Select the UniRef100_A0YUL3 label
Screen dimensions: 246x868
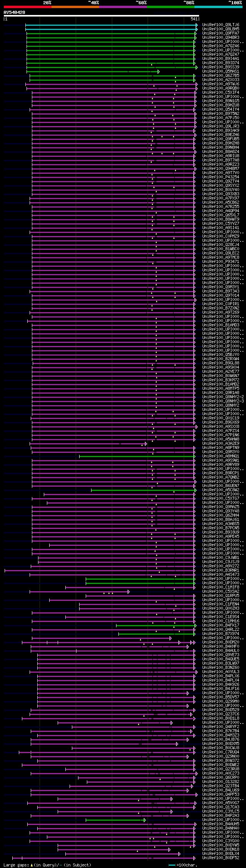[x=221, y=672]
